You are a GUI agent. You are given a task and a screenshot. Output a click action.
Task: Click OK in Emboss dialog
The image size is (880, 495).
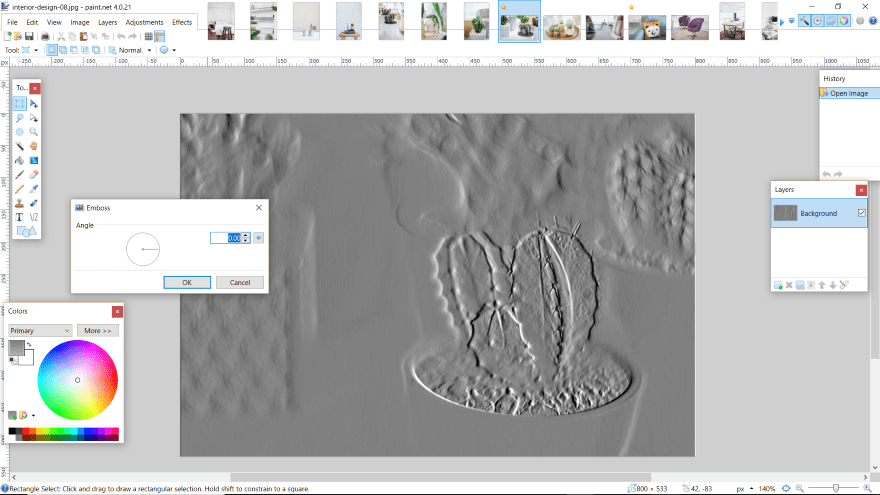coord(187,282)
